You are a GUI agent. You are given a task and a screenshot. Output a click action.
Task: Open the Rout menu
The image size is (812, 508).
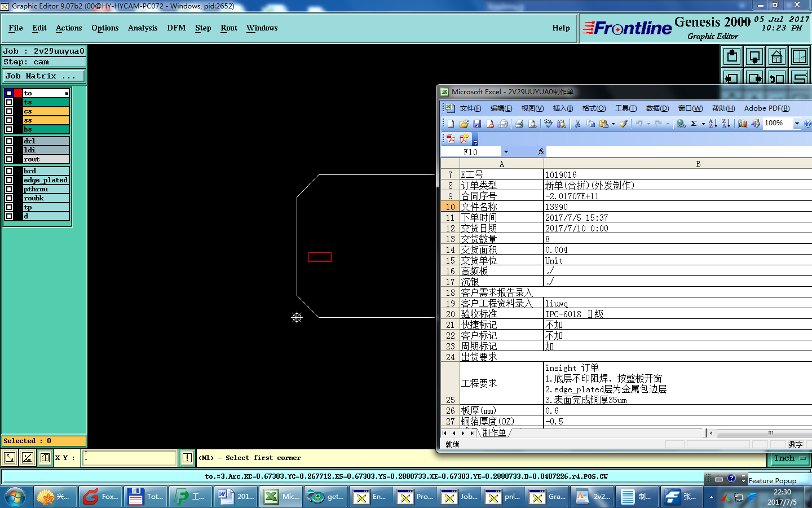(x=229, y=28)
